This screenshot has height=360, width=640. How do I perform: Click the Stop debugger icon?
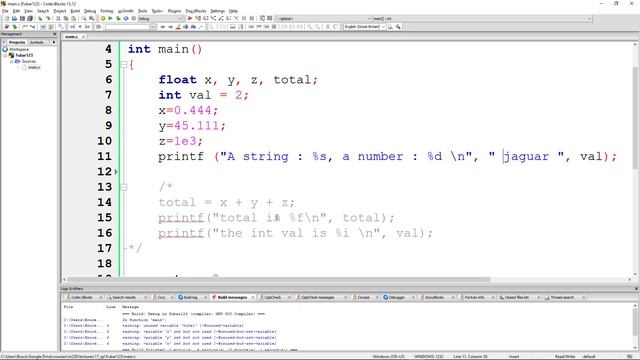pyautogui.click(x=251, y=18)
